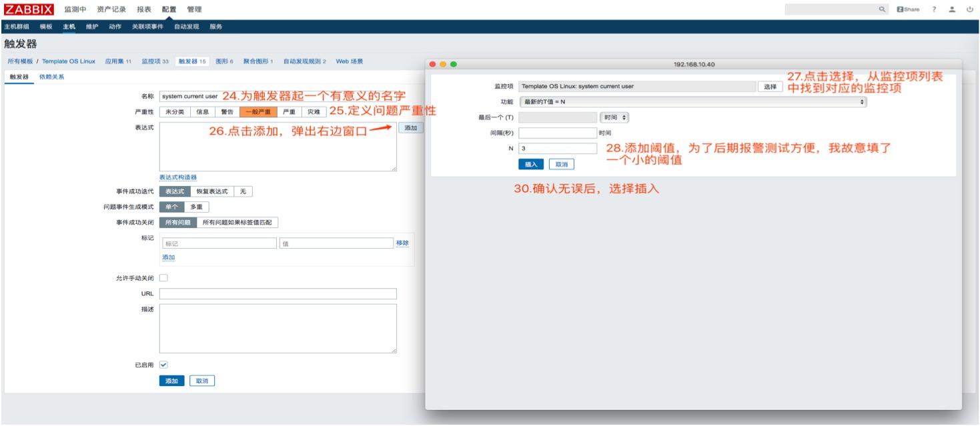Select 多重 problem event generation mode
Image resolution: width=980 pixels, height=426 pixels.
(x=197, y=207)
